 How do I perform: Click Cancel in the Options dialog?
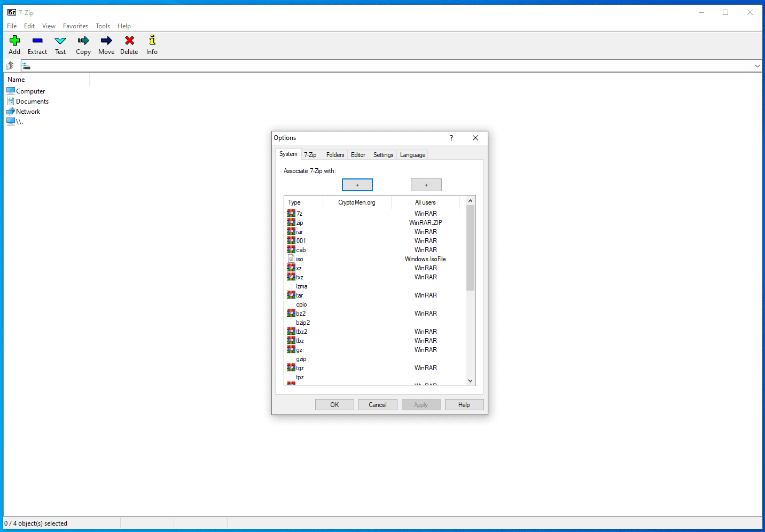pyautogui.click(x=378, y=405)
